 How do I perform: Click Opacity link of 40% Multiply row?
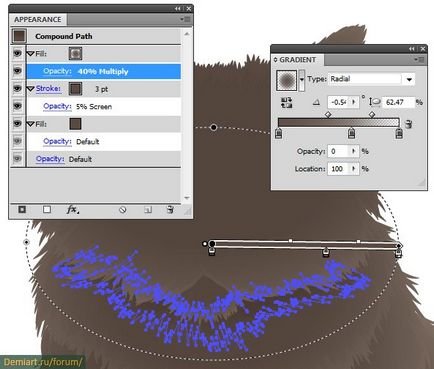point(57,71)
